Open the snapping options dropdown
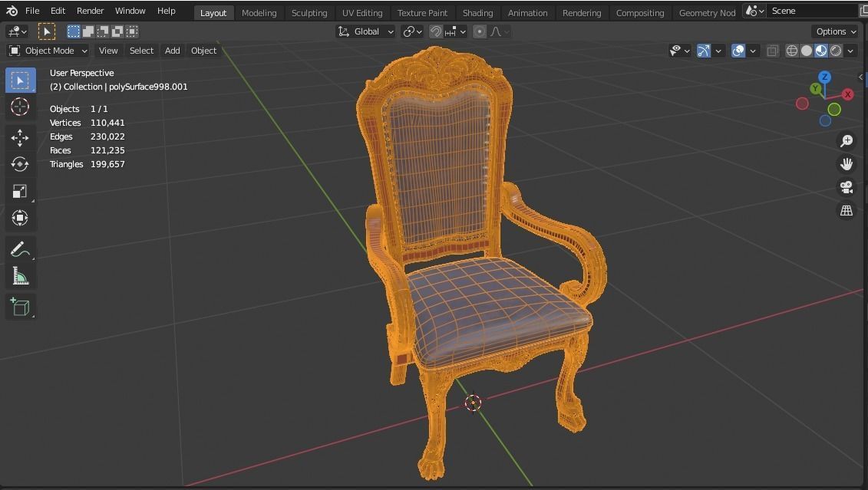The image size is (868, 490). (456, 31)
